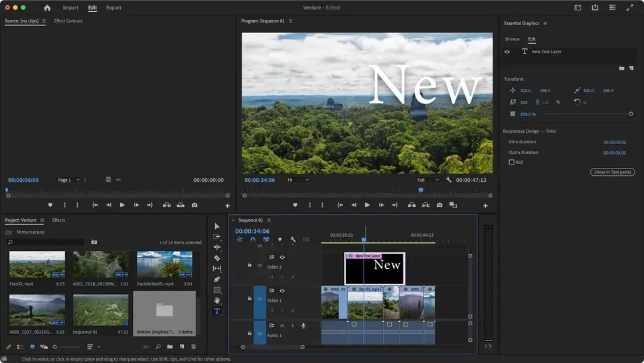
Task: Open the Fit zoom level dropdown
Action: coord(297,180)
